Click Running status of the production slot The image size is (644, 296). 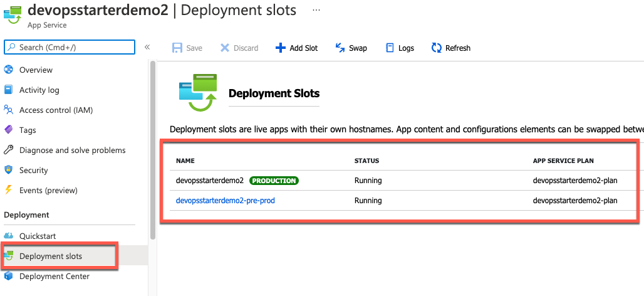[x=368, y=181]
